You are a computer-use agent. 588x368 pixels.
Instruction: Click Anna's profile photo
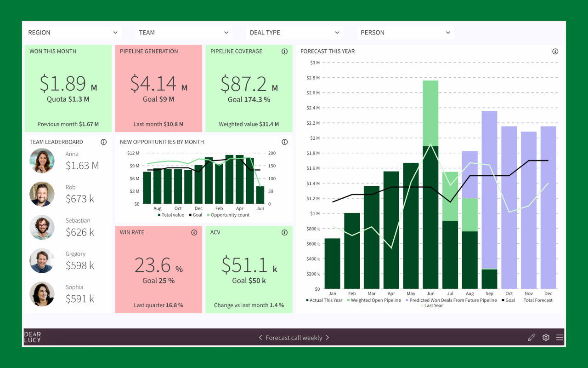coord(42,161)
